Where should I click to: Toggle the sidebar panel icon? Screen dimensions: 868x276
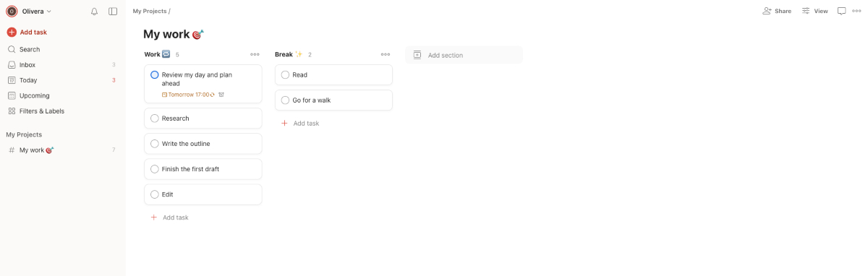113,12
